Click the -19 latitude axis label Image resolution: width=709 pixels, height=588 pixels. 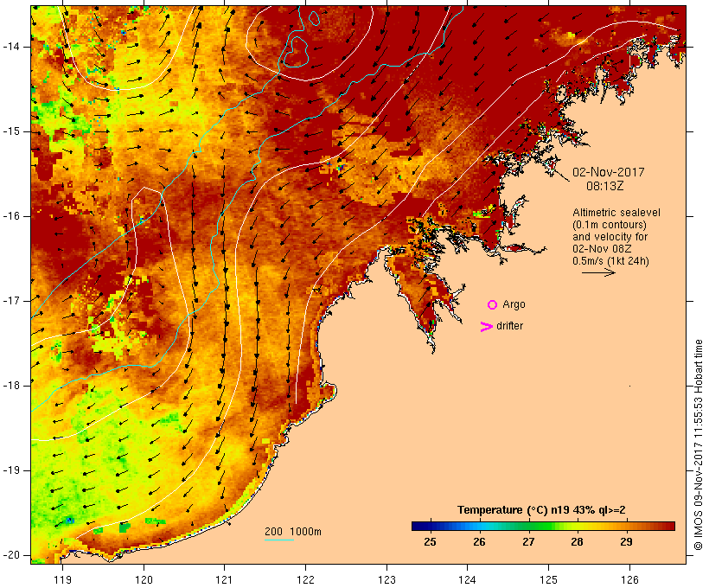coord(10,470)
